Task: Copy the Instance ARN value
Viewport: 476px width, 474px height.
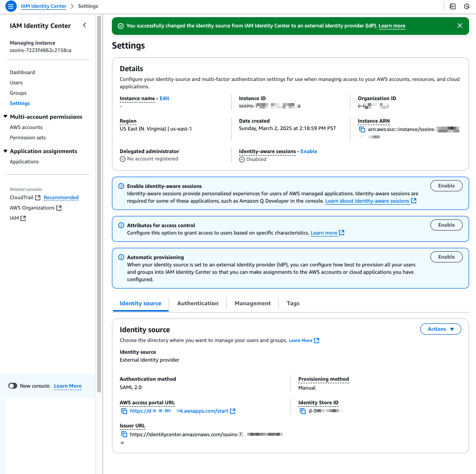Action: pos(362,130)
